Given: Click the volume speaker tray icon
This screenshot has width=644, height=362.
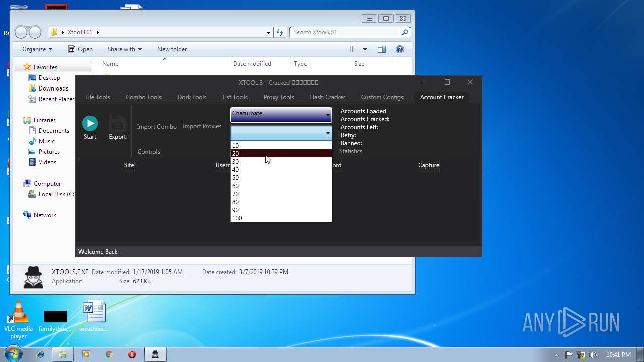Looking at the screenshot, I should [x=592, y=354].
